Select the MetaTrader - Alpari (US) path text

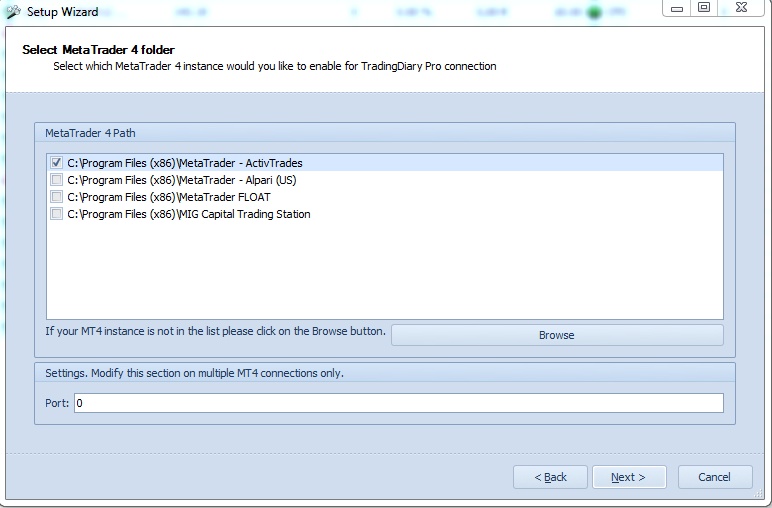coord(182,180)
